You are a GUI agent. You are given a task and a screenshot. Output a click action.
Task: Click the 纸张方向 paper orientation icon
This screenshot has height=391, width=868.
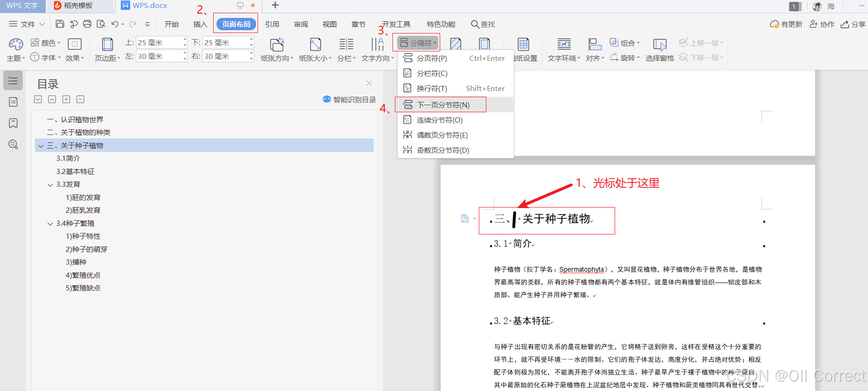(277, 44)
